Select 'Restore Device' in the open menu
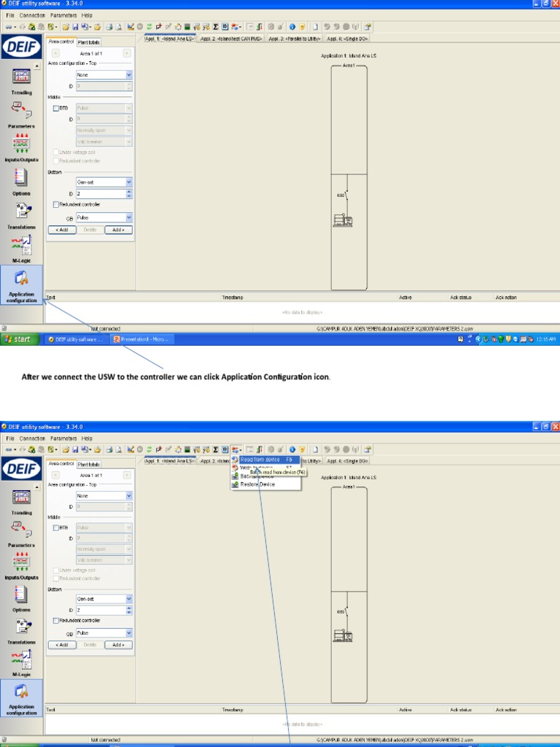Viewport: 560px width, 747px height. click(265, 484)
